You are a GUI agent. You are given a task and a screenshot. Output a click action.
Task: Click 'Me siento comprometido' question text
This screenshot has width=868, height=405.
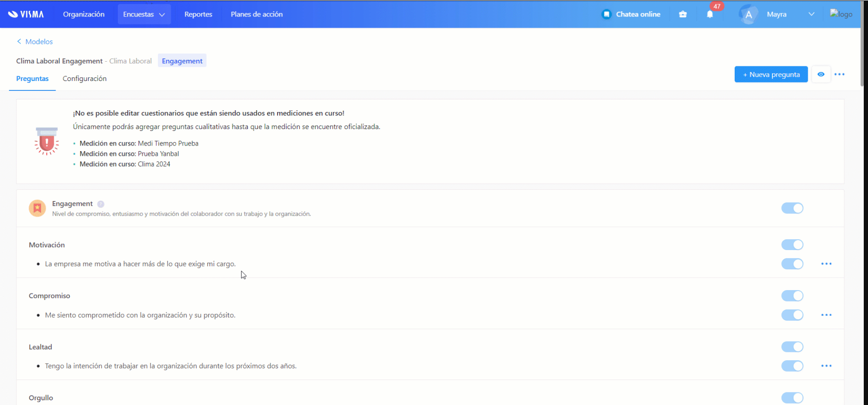[140, 315]
